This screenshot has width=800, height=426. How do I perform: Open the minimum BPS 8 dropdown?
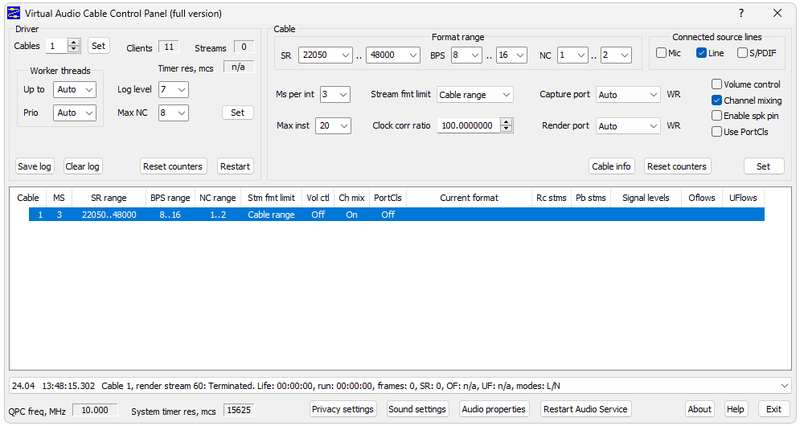click(x=466, y=55)
